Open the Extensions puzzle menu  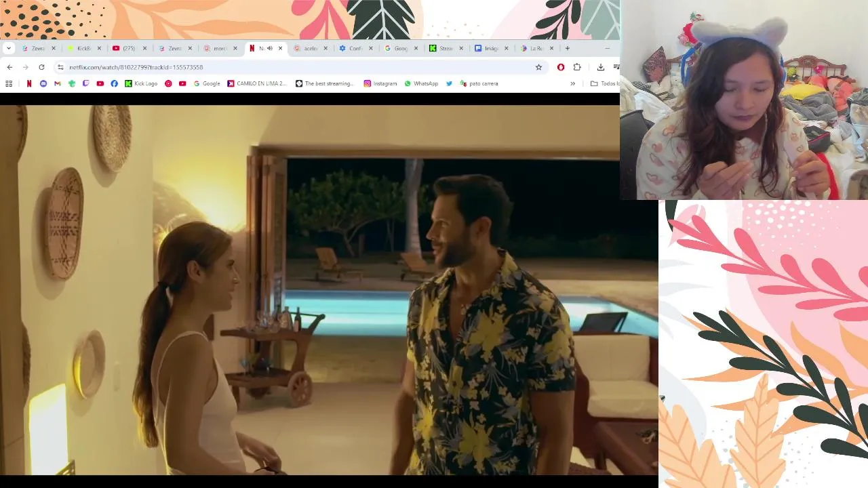(x=577, y=67)
